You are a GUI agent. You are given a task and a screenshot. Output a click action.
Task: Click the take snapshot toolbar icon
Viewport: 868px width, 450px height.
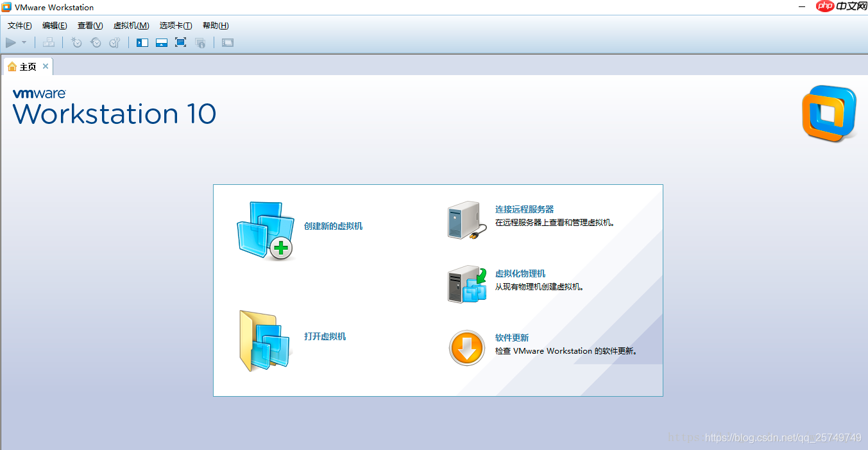76,42
